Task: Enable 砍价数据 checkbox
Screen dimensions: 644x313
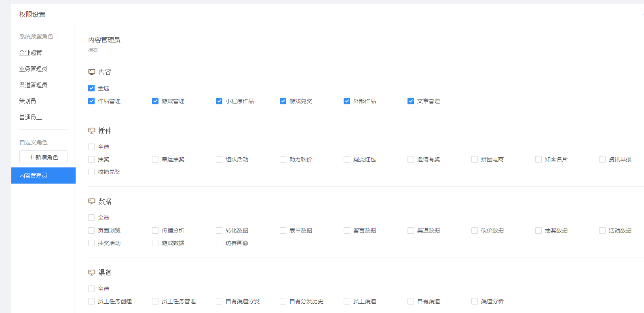Action: 475,231
